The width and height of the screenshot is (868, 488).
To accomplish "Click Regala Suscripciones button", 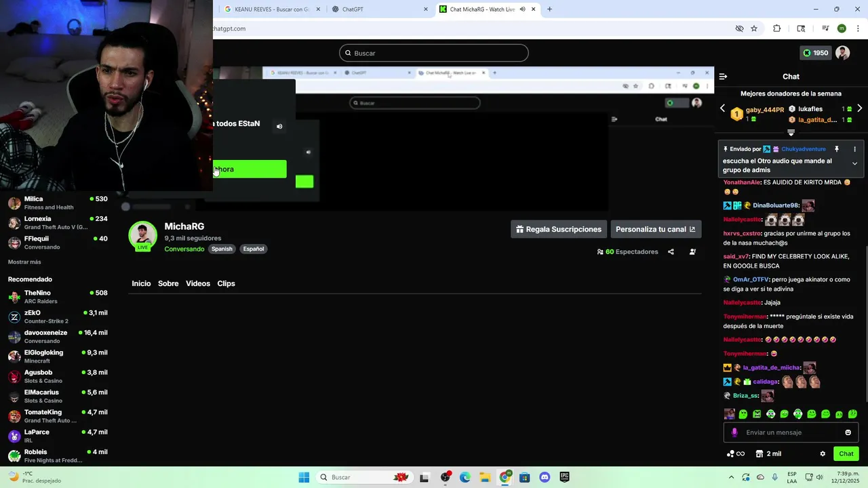I will (559, 229).
